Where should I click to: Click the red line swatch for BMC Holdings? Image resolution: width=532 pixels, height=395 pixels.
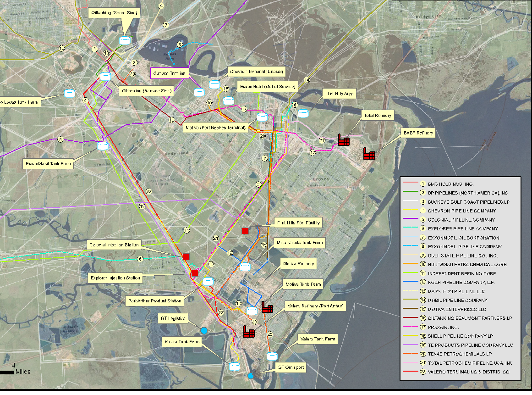click(410, 183)
